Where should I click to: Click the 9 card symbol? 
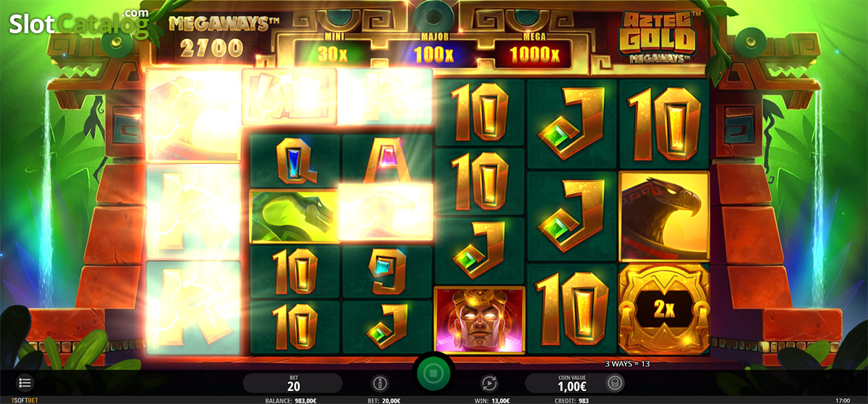387,272
